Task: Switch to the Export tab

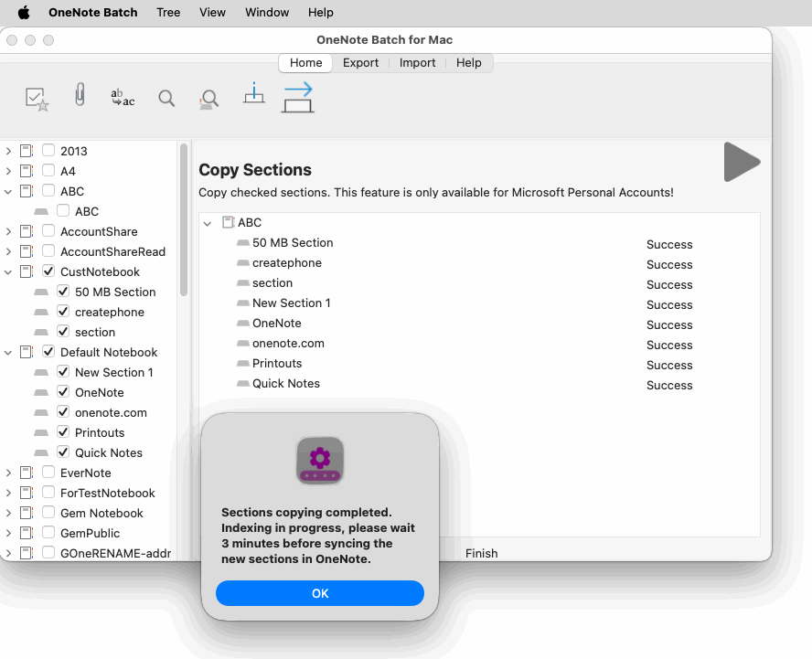Action: (x=360, y=63)
